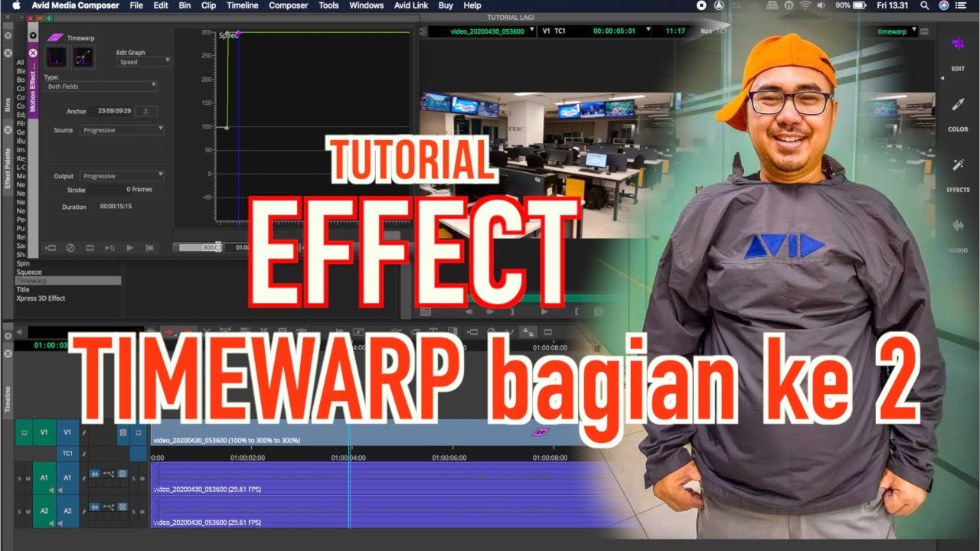Open the Timeline menu
980x551 pixels.
point(242,5)
